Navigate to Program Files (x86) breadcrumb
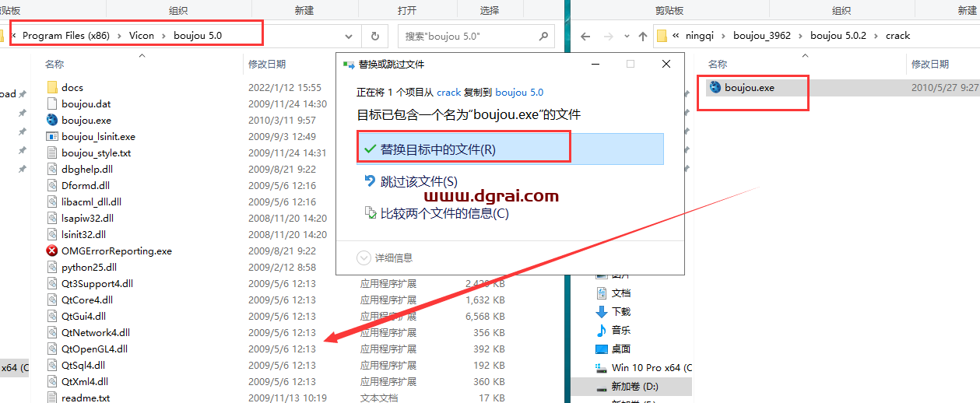 pos(67,36)
